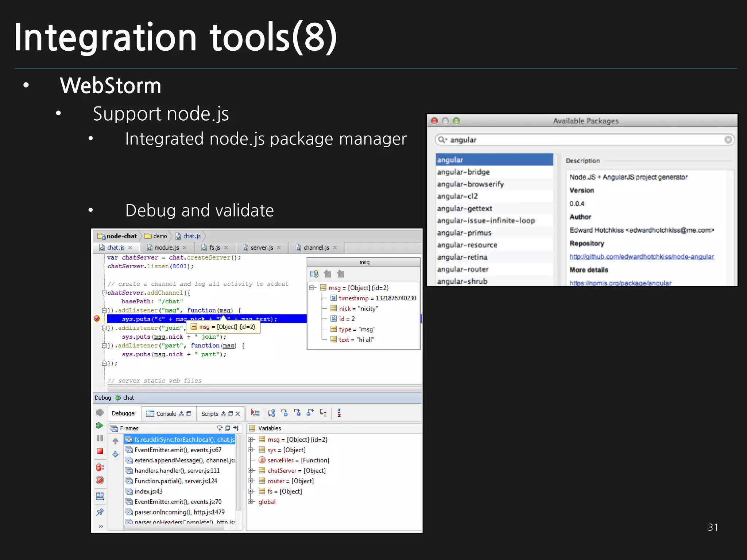The image size is (747, 560).
Task: Float the Frames panel window icon
Action: (x=228, y=428)
